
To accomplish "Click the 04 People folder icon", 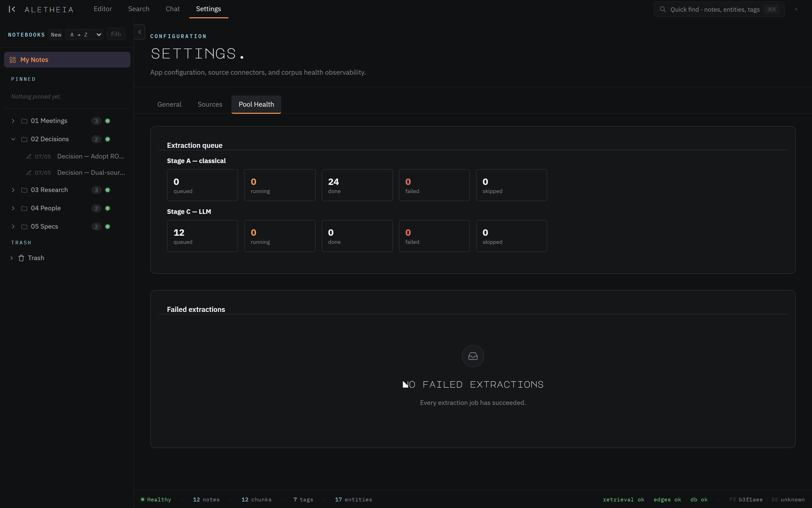I will point(24,208).
